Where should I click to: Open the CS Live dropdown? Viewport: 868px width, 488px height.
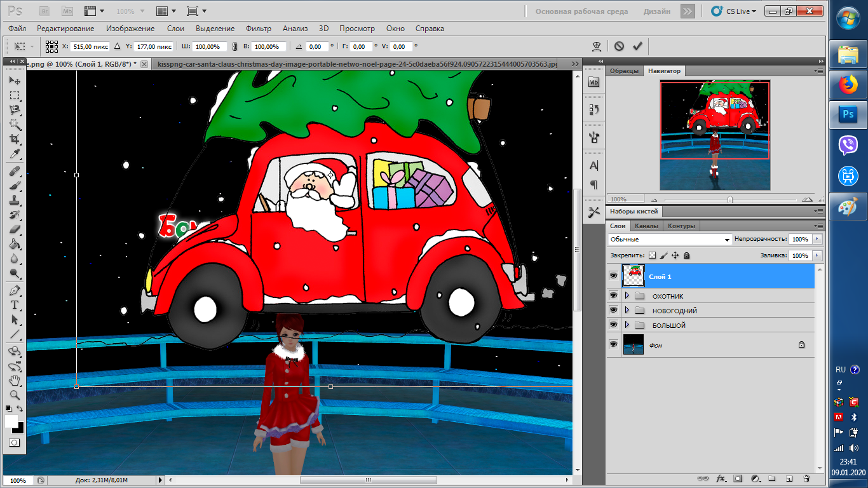coord(734,11)
